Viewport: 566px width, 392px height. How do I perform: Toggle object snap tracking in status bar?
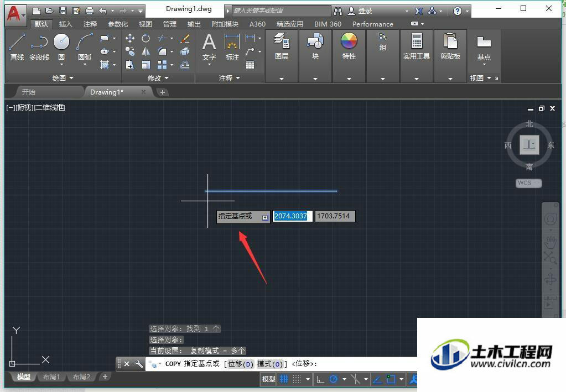(377, 379)
